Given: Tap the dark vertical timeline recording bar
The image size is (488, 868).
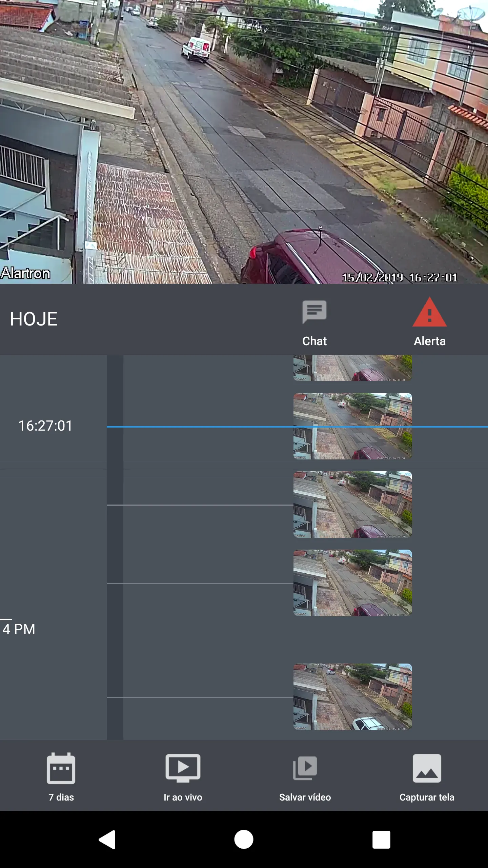Looking at the screenshot, I should [x=115, y=547].
